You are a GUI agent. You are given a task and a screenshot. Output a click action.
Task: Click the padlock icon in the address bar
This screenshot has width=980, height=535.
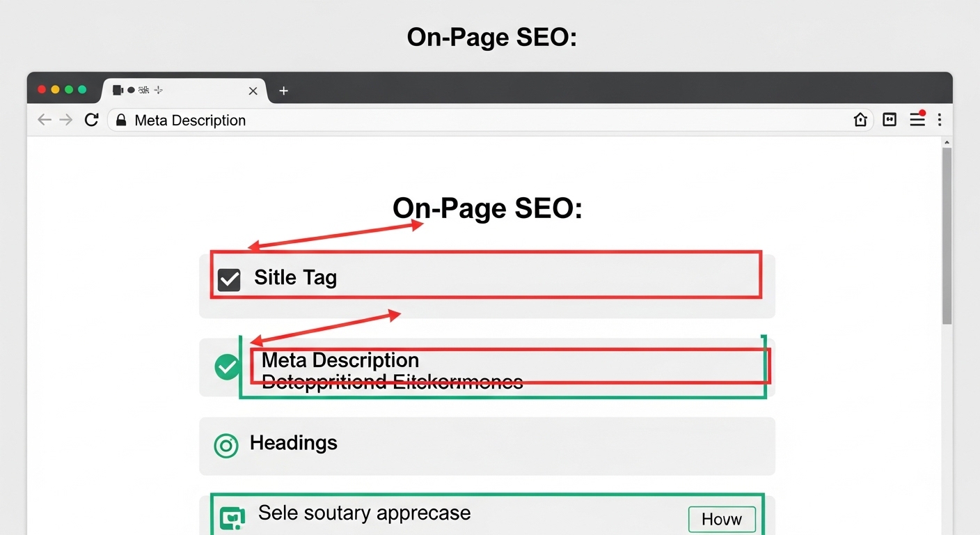click(x=121, y=120)
